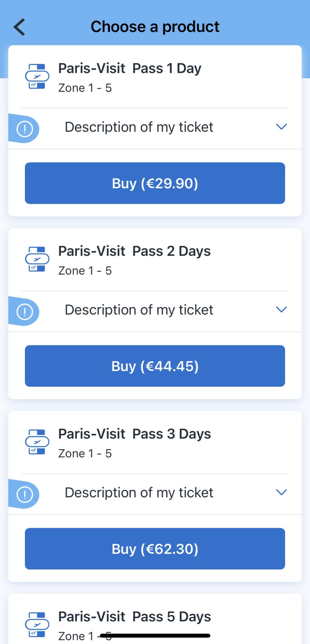The height and width of the screenshot is (644, 310).
Task: Select the Paris-Visit Pass 1 Day title
Action: (130, 68)
